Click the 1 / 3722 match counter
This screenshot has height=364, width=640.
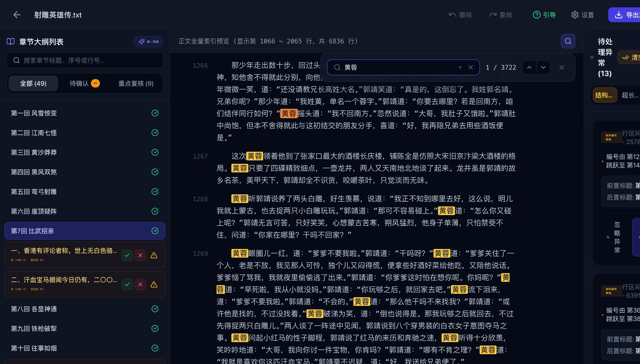501,67
